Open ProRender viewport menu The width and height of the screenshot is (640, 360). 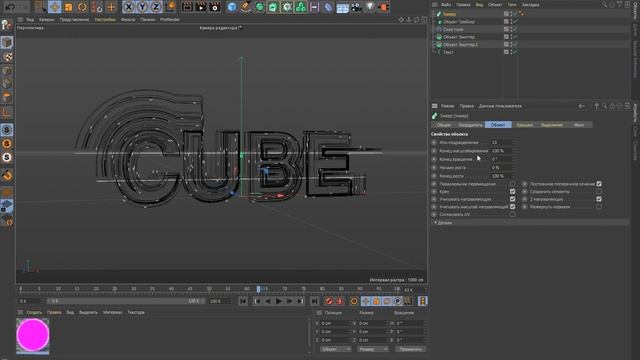[170, 20]
